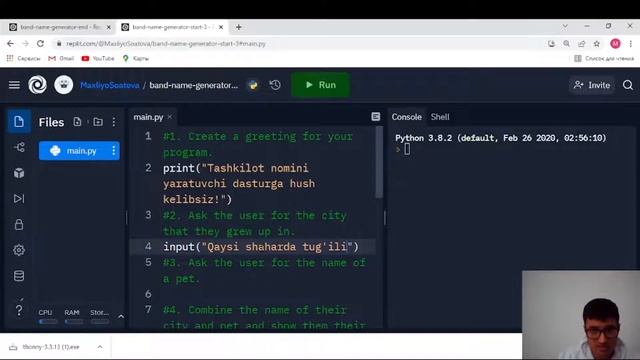Click the Python language badge icon
Screen dimensions: 640x360
click(x=253, y=85)
